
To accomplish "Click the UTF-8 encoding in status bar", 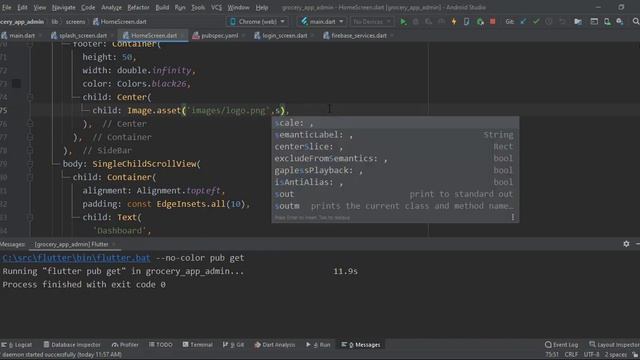I will pos(591,355).
